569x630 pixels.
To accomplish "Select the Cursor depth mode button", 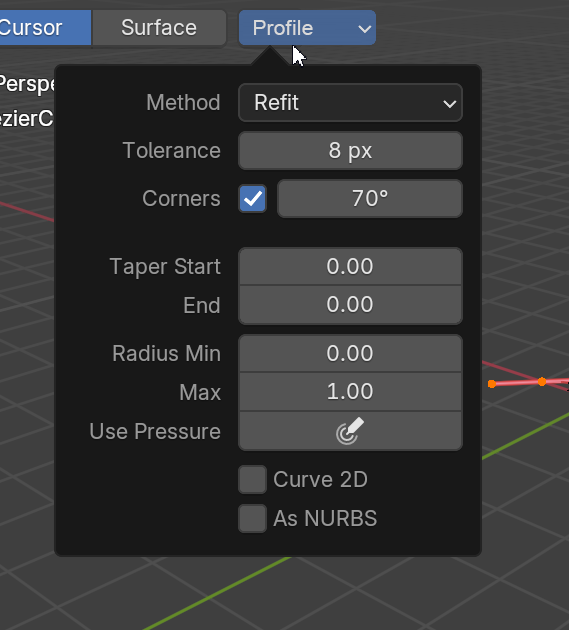I will pyautogui.click(x=44, y=28).
